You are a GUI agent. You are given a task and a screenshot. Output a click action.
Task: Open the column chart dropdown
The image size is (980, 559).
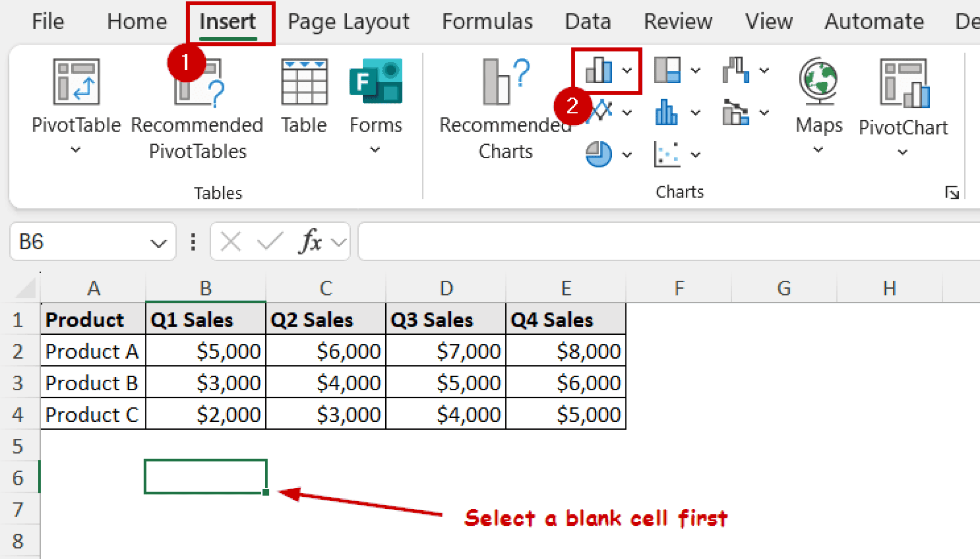pyautogui.click(x=627, y=71)
